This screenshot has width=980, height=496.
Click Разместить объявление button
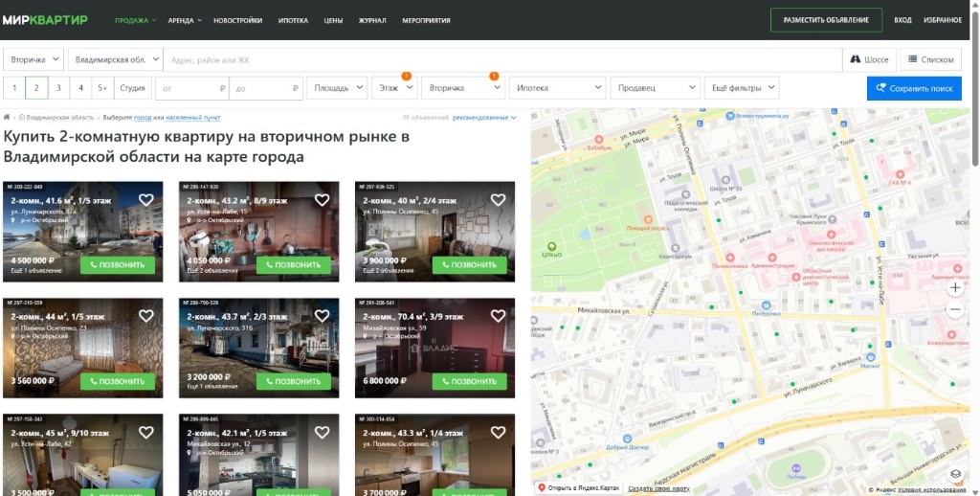tap(826, 20)
